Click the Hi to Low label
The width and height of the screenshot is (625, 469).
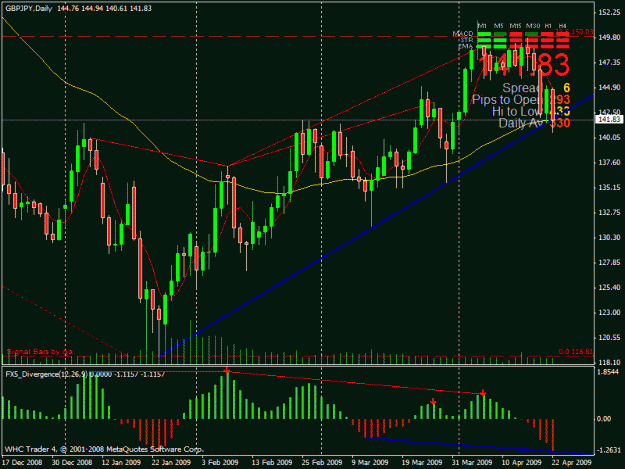pyautogui.click(x=518, y=111)
